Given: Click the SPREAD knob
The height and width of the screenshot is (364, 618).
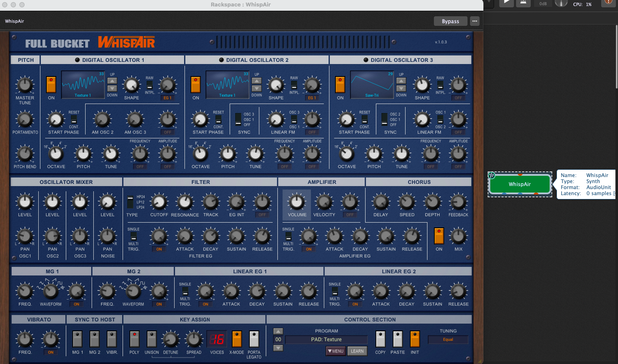Looking at the screenshot, I should [194, 340].
